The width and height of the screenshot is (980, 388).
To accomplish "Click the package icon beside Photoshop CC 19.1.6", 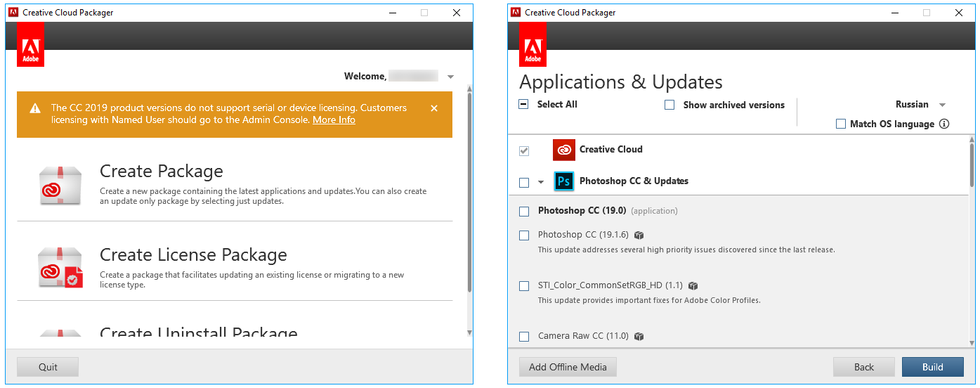I will (639, 235).
